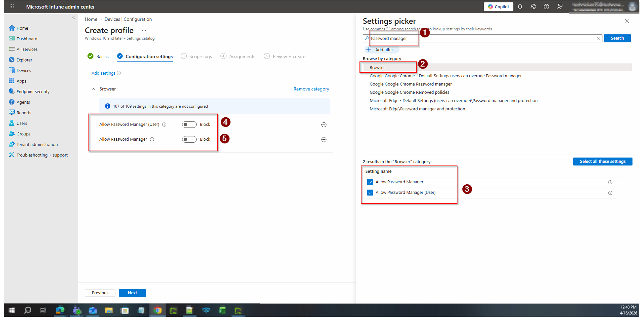The width and height of the screenshot is (644, 319).
Task: Toggle Allow Password Manager switch
Action: pyautogui.click(x=189, y=139)
